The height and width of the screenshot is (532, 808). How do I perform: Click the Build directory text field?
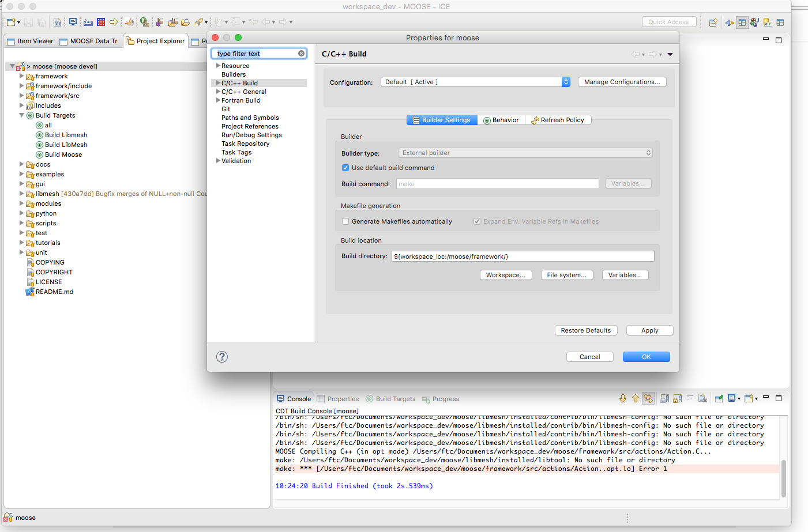tap(523, 256)
